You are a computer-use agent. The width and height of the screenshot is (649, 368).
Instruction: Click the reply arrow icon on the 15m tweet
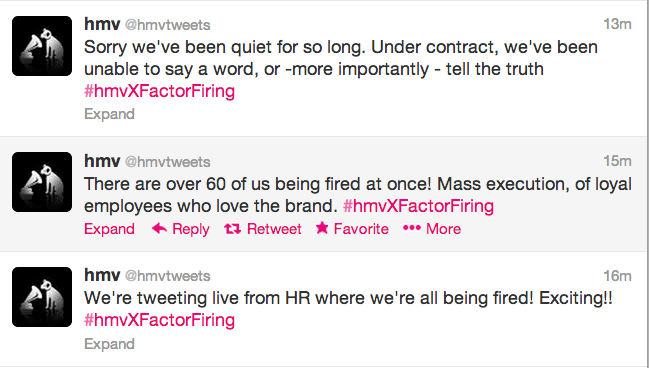point(159,228)
